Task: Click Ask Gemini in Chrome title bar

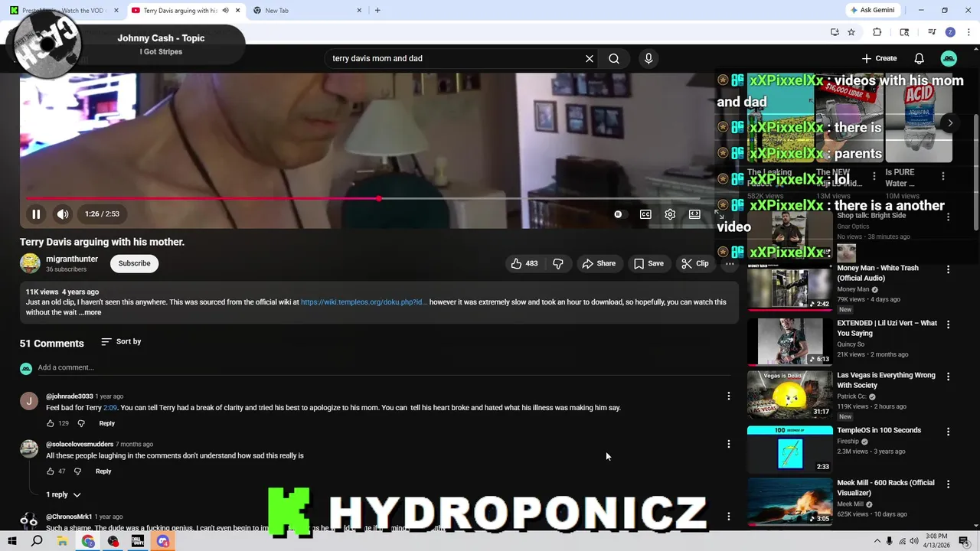Action: [871, 10]
